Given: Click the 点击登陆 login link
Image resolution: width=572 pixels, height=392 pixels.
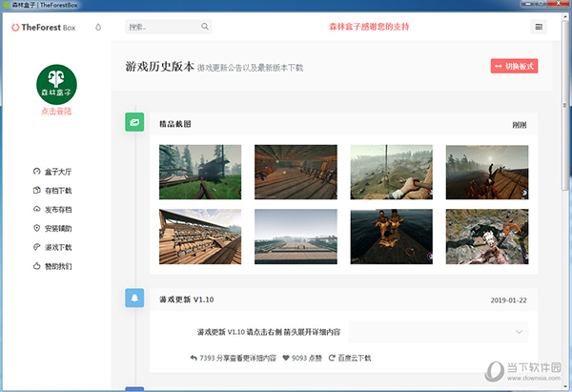Looking at the screenshot, I should 56,112.
